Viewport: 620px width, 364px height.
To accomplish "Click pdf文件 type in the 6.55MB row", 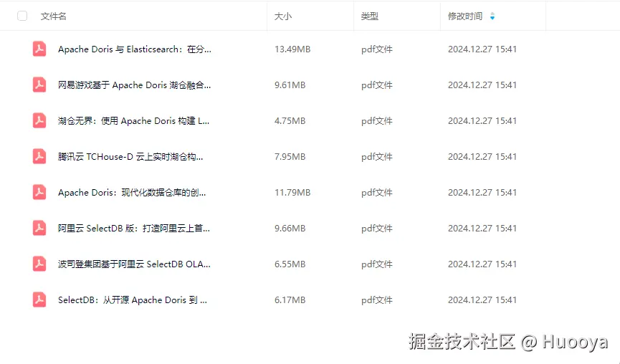I will coord(377,264).
